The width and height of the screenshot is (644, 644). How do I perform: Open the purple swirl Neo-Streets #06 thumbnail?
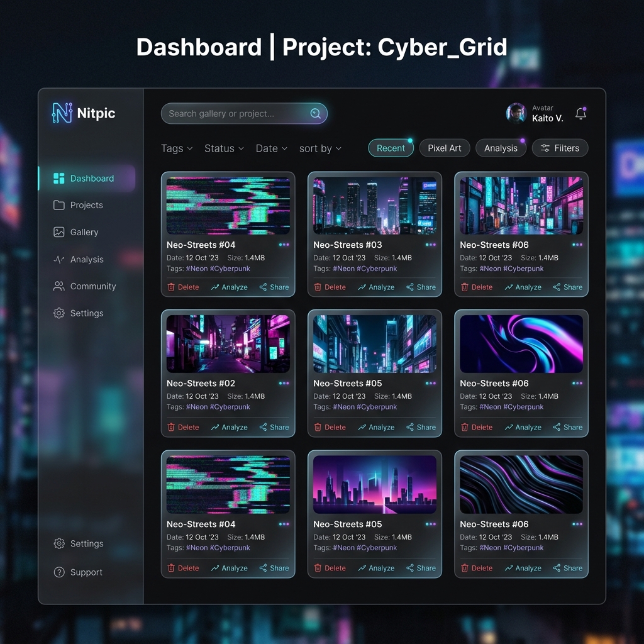pos(521,344)
